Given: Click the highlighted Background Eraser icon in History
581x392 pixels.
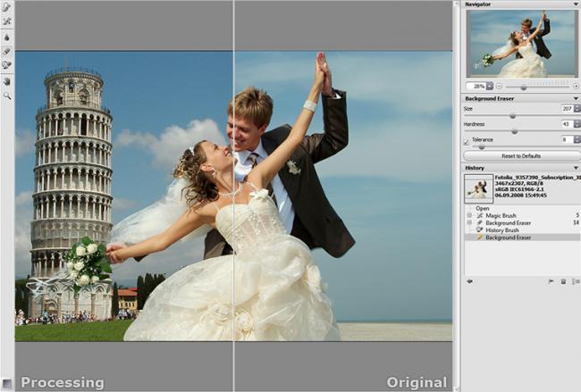Looking at the screenshot, I should pos(480,238).
